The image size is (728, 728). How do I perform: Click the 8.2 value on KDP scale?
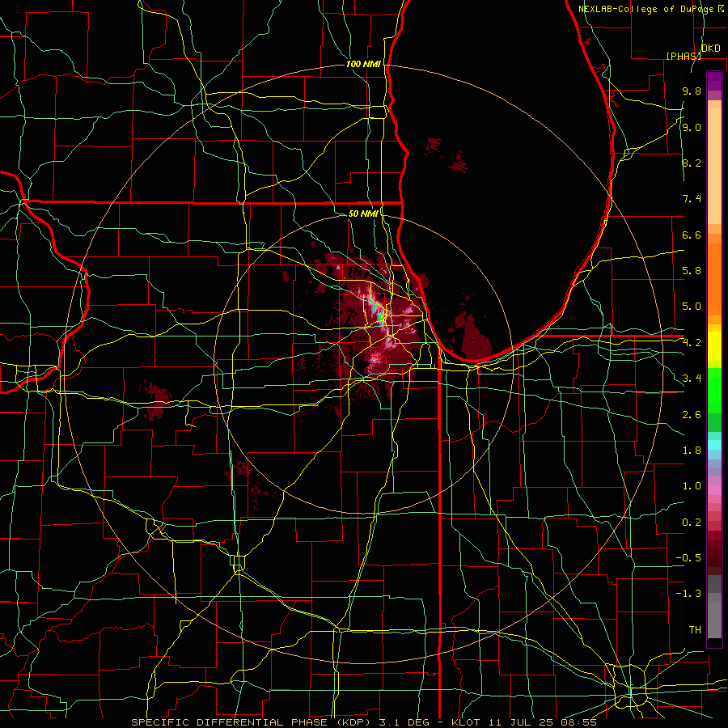692,163
